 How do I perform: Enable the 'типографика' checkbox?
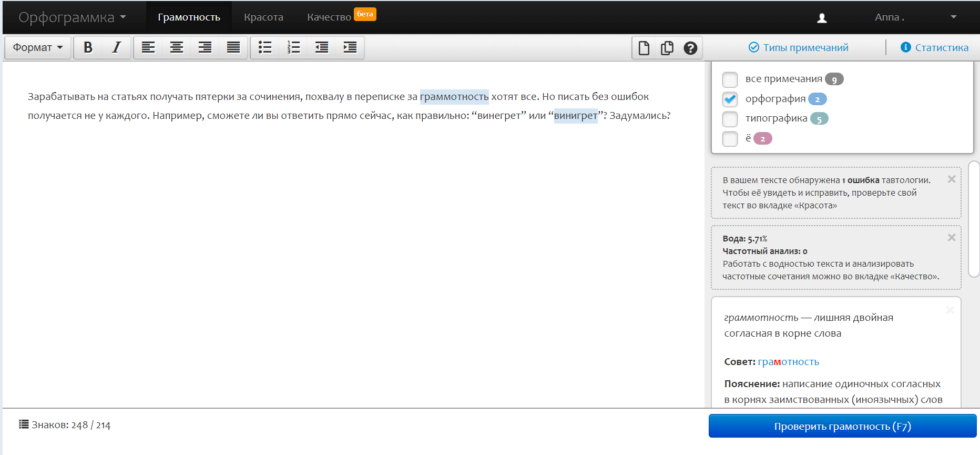coord(730,119)
